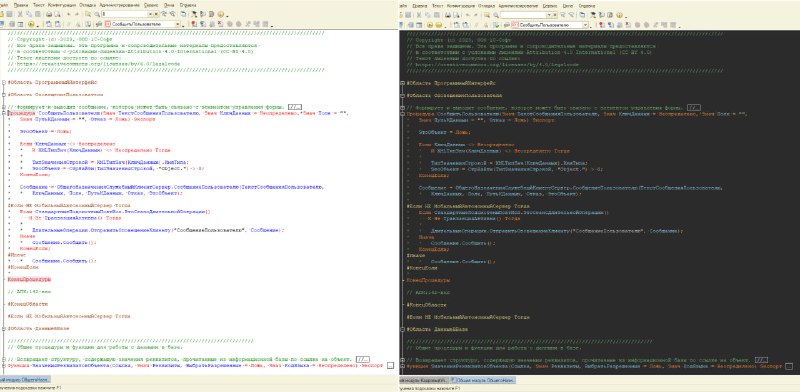The height and width of the screenshot is (392, 800).
Task: Expand folded function body marker after Экспорт, light-theme window
Action: point(390,365)
